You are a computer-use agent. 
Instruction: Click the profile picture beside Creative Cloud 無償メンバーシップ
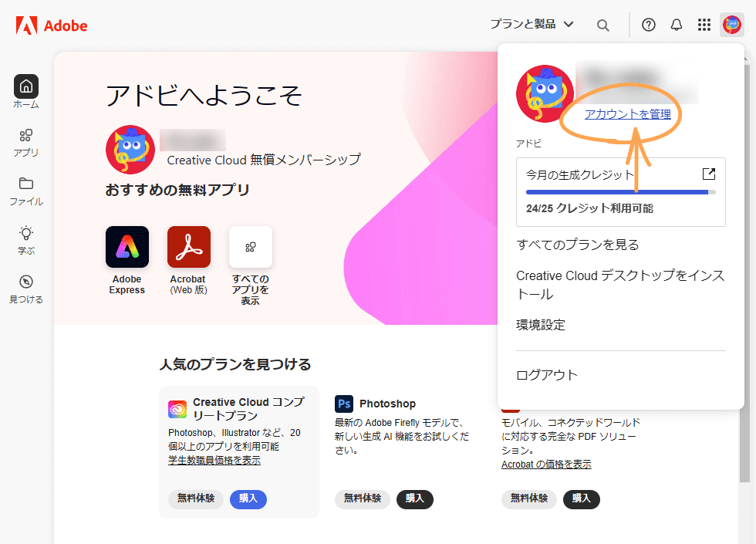[130, 150]
